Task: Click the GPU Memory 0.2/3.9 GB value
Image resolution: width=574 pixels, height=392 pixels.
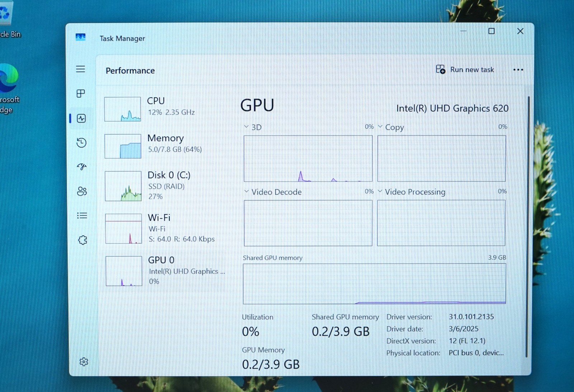Action: [x=271, y=365]
